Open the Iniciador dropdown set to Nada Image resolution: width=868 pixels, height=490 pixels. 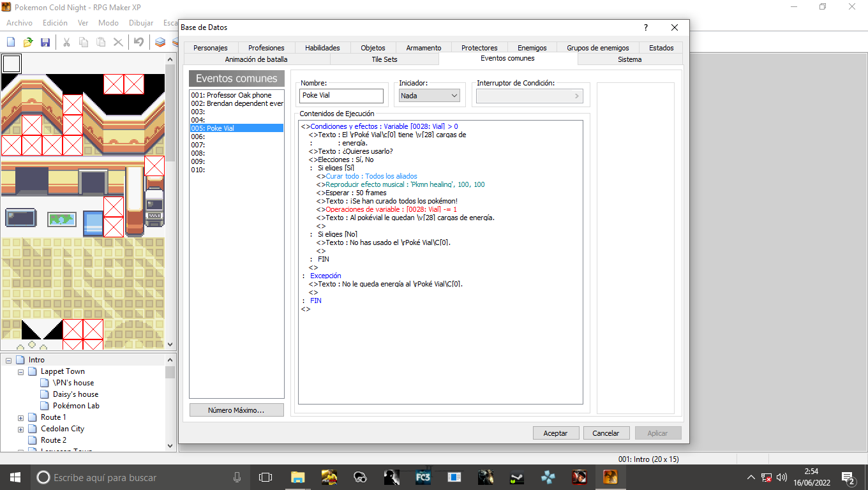(x=429, y=96)
